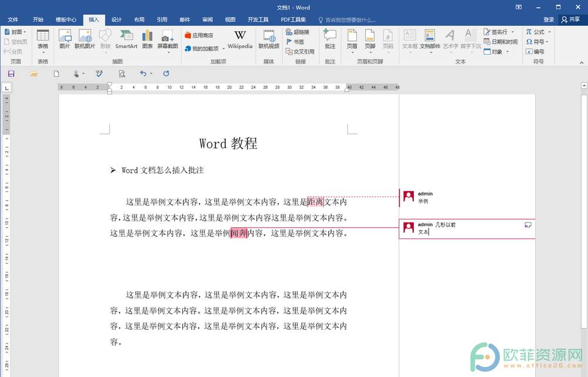Insert a bookmark using 书签
The height and width of the screenshot is (377, 588).
[x=295, y=42]
